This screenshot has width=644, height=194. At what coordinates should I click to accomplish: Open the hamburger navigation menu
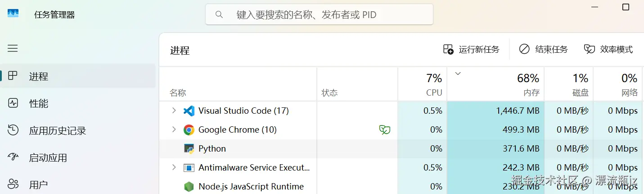tap(13, 48)
